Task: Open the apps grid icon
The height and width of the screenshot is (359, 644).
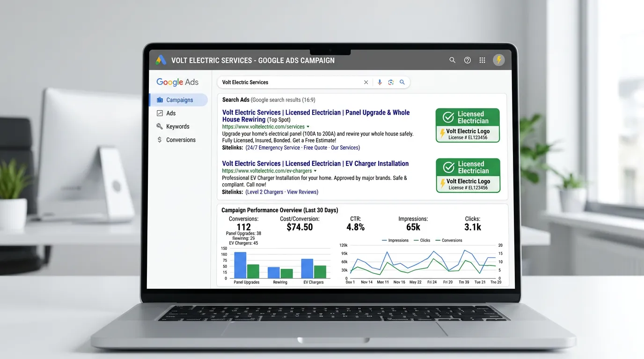Action: pyautogui.click(x=482, y=60)
